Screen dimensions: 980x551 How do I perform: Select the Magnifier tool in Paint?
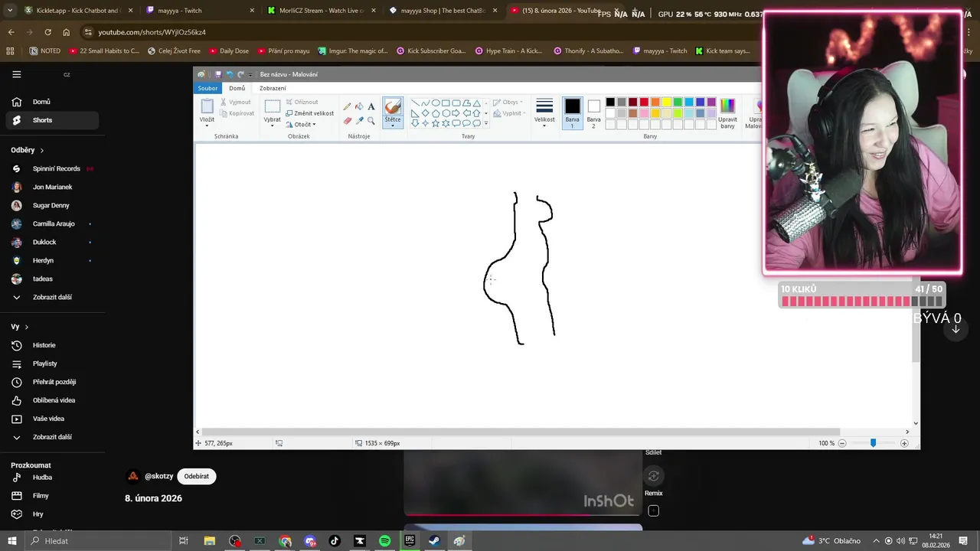coord(371,121)
